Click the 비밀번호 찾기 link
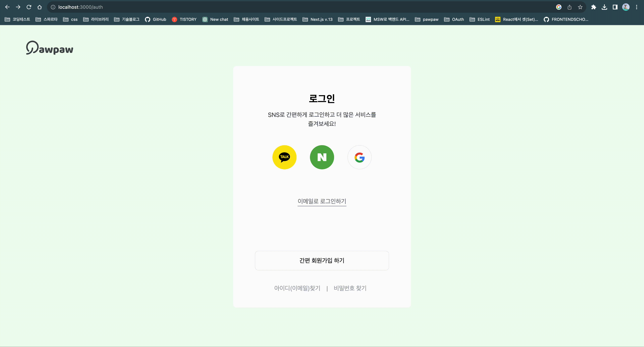The width and height of the screenshot is (644, 347). pyautogui.click(x=350, y=288)
